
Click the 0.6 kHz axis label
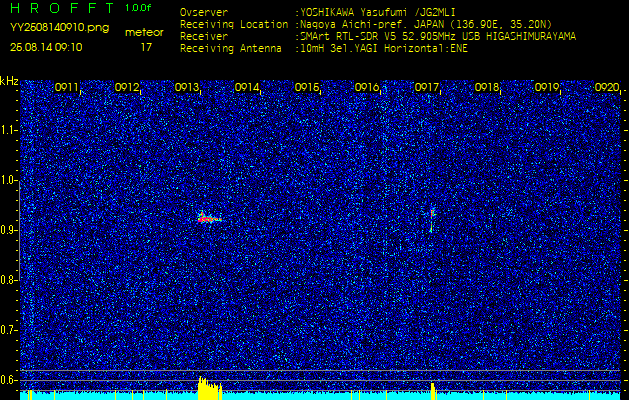coord(7,380)
